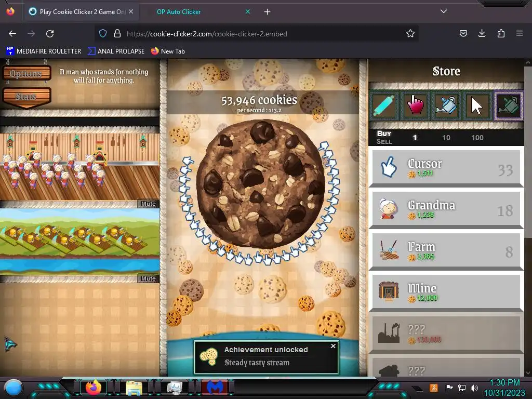The width and height of the screenshot is (532, 399).
Task: Set purchase quantity to 10
Action: click(446, 138)
